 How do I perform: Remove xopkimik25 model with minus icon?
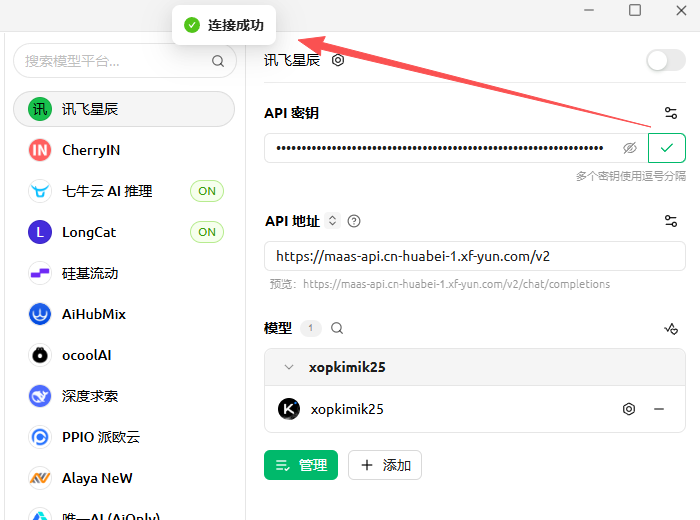[659, 409]
